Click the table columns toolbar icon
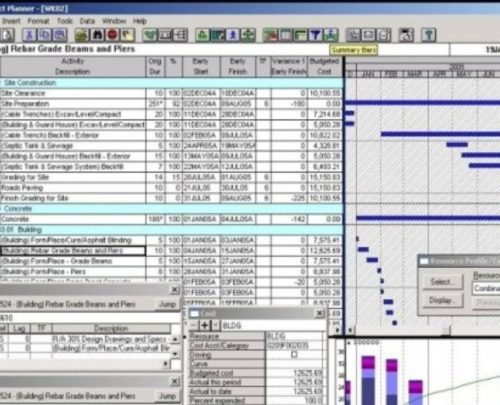This screenshot has height=405, width=500. click(285, 35)
